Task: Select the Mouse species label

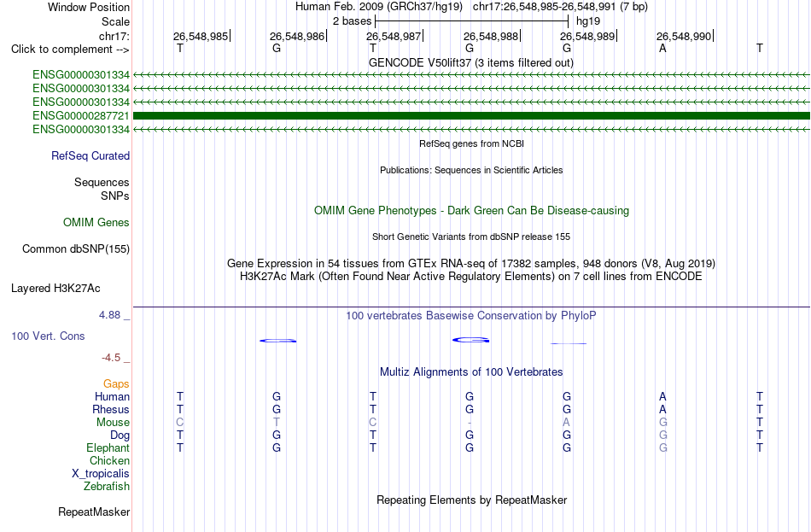Action: pyautogui.click(x=113, y=423)
